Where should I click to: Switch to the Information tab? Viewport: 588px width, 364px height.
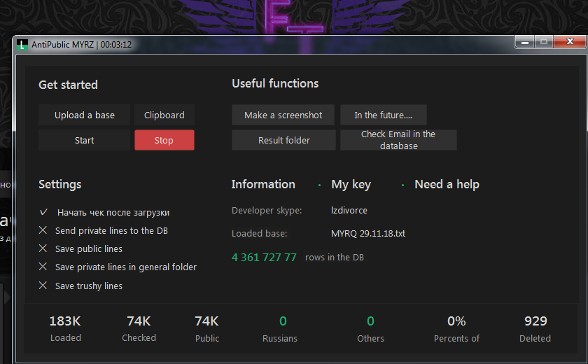tap(263, 184)
